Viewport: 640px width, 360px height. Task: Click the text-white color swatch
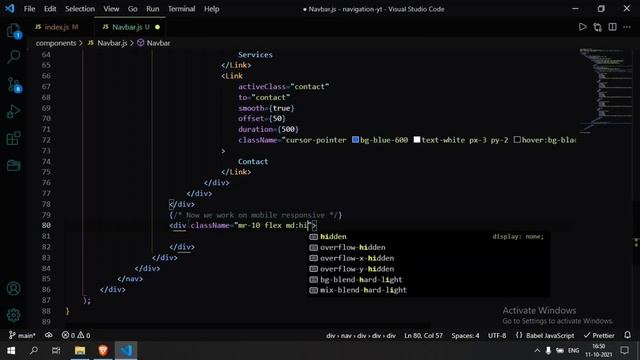417,140
